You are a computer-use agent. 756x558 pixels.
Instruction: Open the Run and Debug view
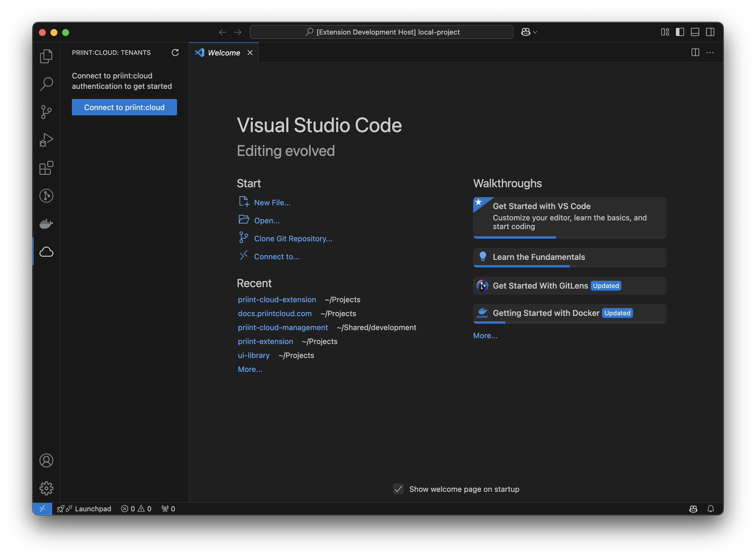[46, 139]
